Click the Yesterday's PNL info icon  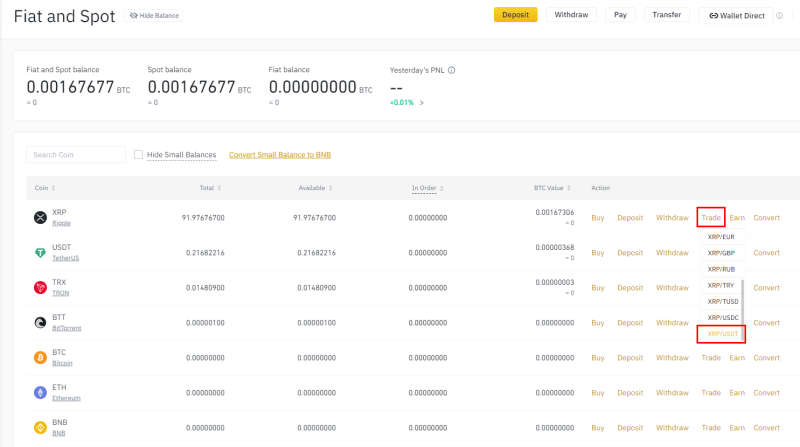tap(452, 70)
